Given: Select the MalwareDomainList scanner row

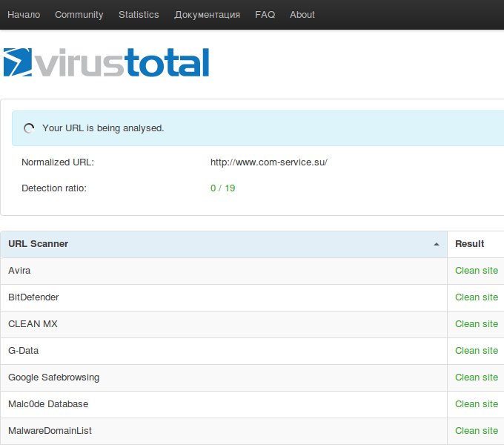Looking at the screenshot, I should (x=252, y=431).
